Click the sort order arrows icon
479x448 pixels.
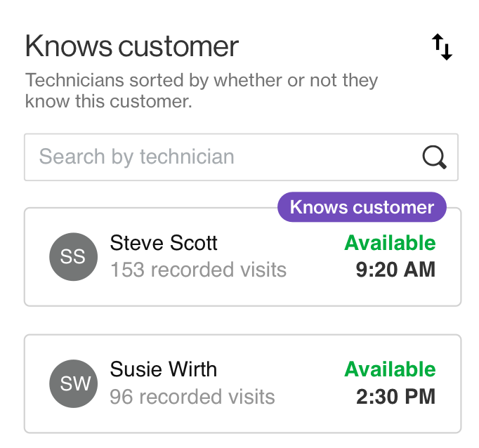(x=442, y=47)
